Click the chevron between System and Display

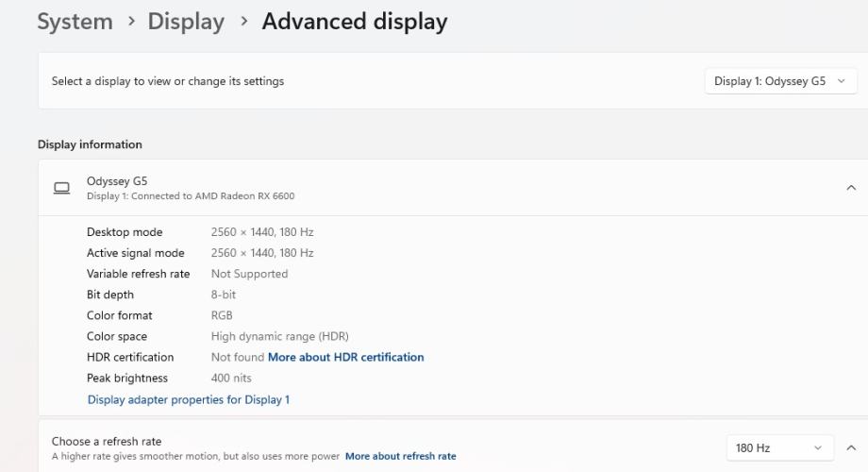(130, 21)
